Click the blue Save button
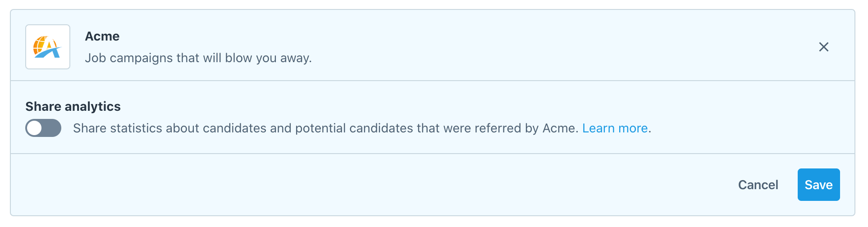868x227 pixels. tap(818, 185)
